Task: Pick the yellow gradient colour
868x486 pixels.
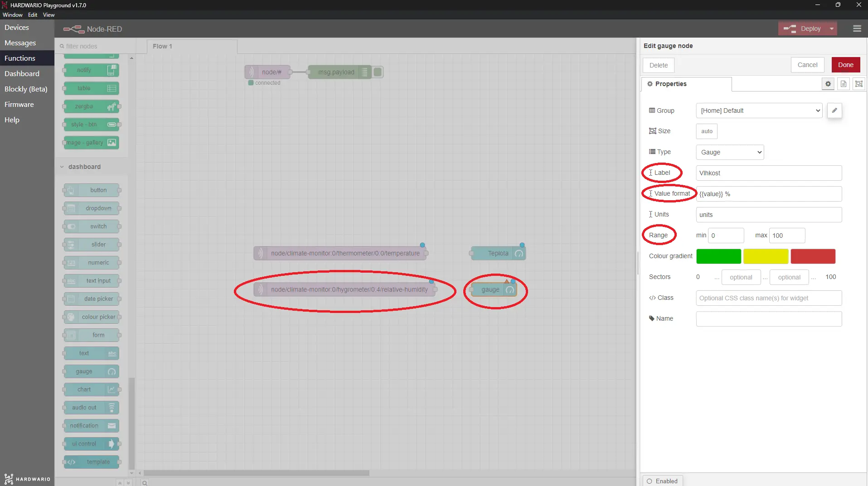Action: pyautogui.click(x=766, y=256)
